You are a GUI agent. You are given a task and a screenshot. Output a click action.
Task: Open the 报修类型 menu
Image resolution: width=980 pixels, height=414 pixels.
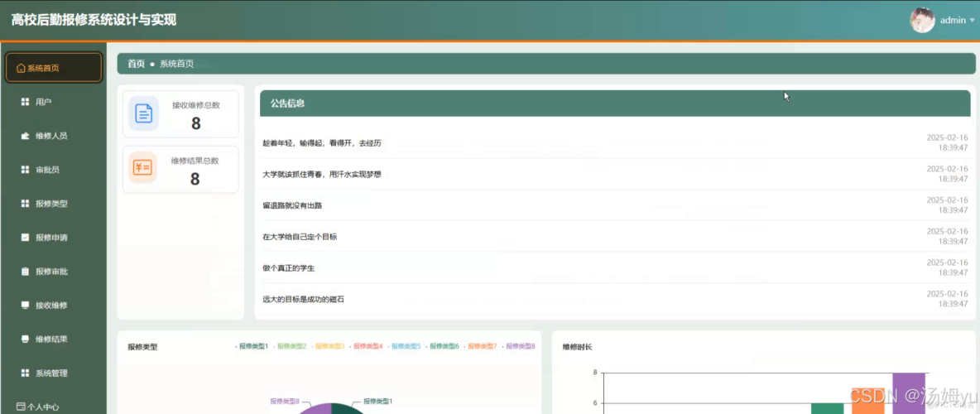point(53,203)
